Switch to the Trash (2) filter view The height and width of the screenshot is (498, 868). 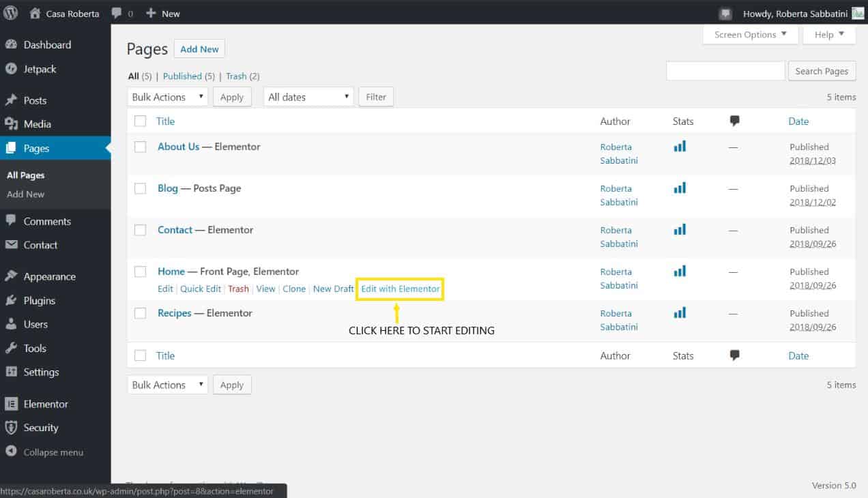[x=236, y=76]
